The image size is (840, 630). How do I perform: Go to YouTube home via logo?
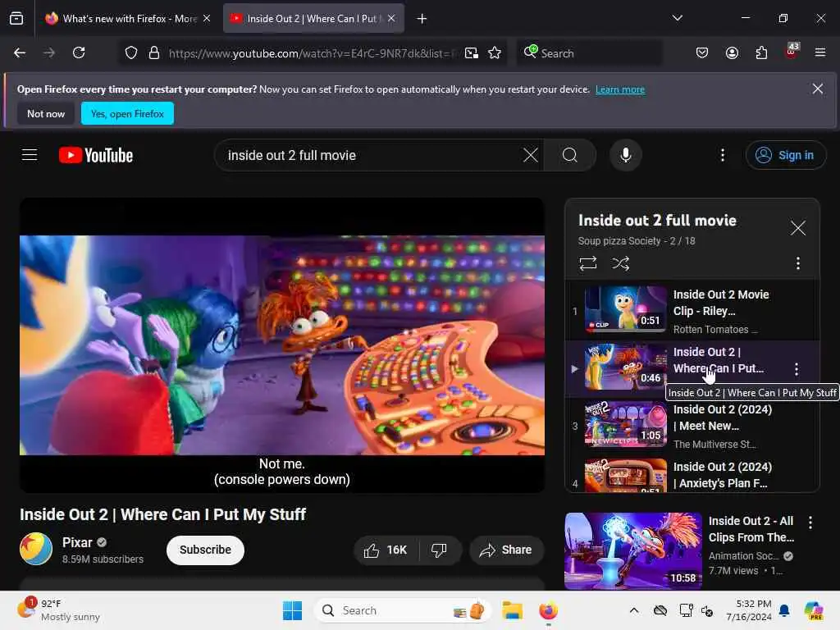coord(96,155)
